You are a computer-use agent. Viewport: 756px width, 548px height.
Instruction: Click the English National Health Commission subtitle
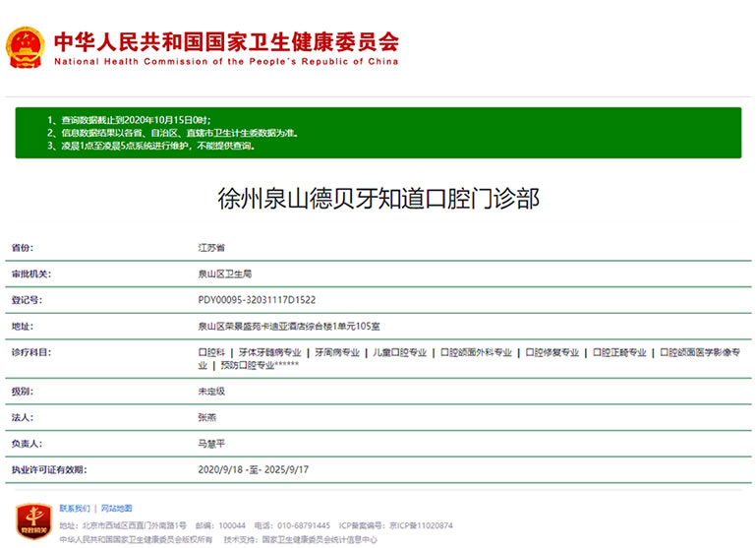point(226,62)
